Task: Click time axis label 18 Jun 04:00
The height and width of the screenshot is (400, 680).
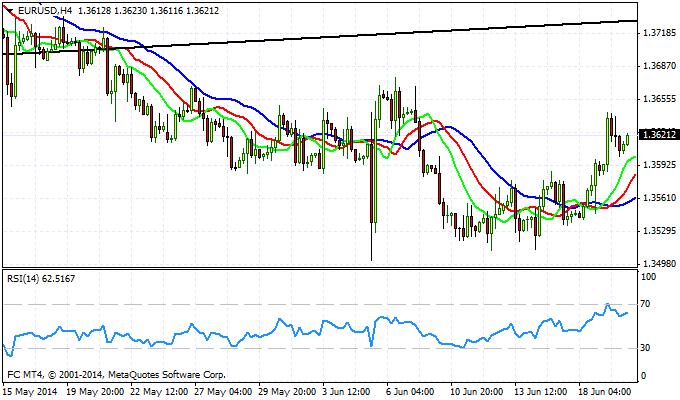Action: [605, 391]
